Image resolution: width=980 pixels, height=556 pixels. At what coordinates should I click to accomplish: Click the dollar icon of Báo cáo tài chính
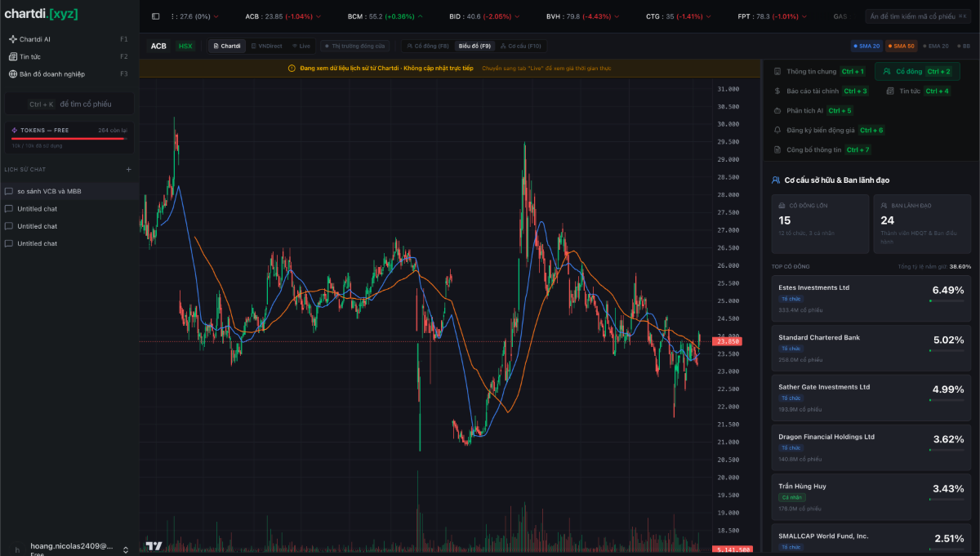pyautogui.click(x=777, y=91)
